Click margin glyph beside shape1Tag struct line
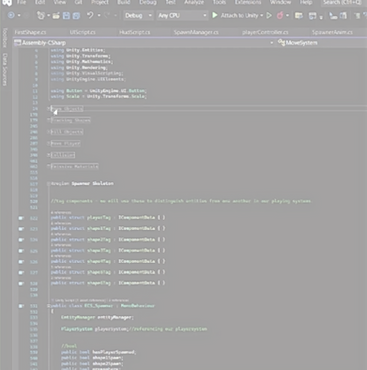 21,229
